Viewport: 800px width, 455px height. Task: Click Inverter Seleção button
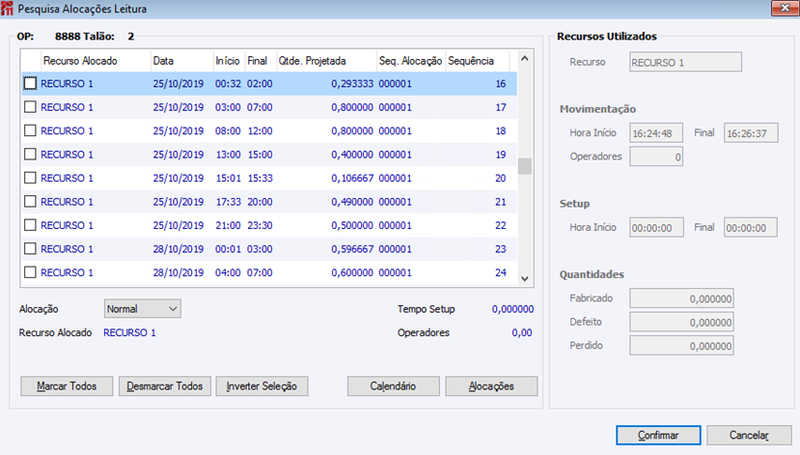(262, 386)
